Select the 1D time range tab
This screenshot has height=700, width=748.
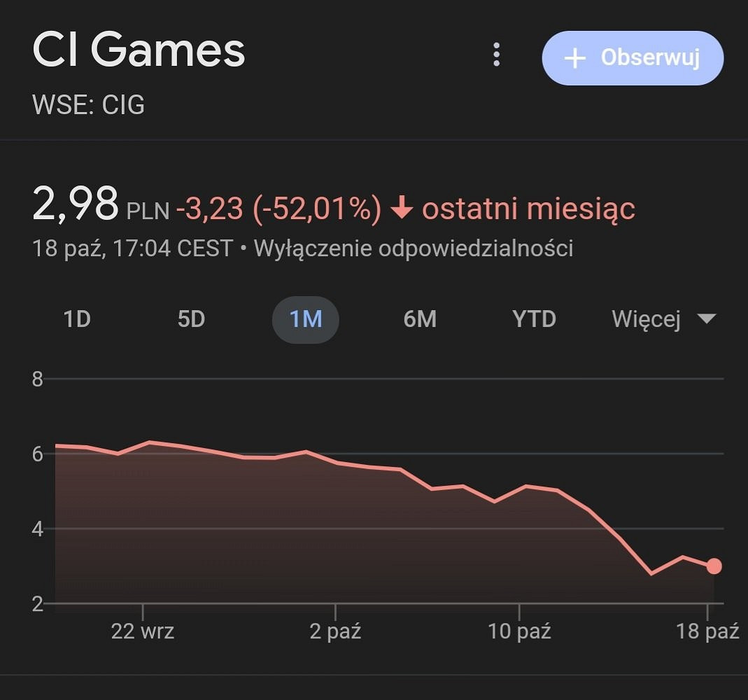(x=77, y=319)
